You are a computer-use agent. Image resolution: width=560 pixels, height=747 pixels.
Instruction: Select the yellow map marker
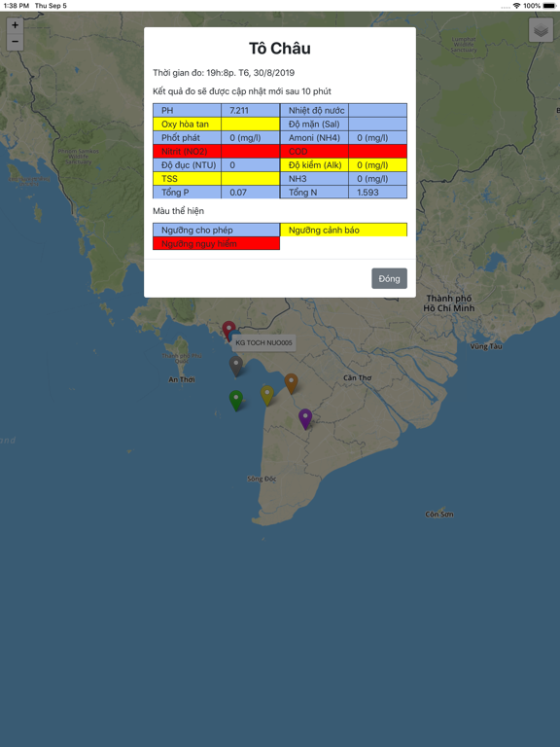tap(267, 396)
